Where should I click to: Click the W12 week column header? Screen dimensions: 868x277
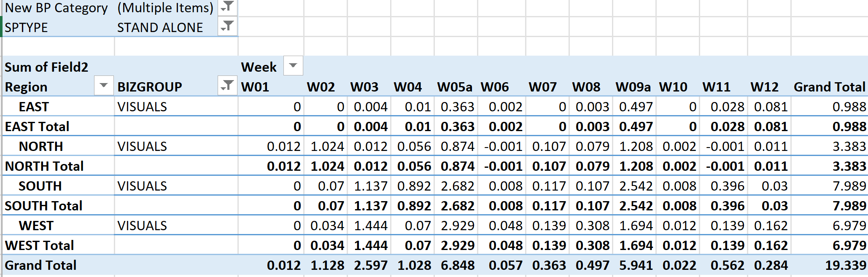tap(764, 87)
